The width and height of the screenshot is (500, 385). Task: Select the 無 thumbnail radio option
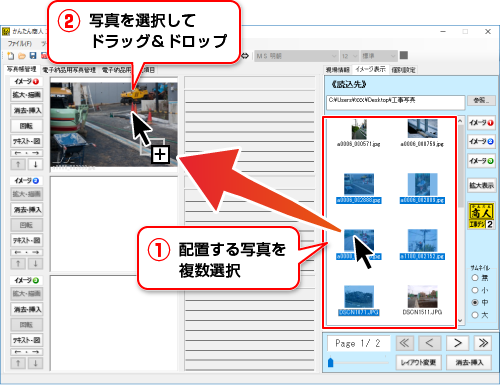click(x=475, y=278)
